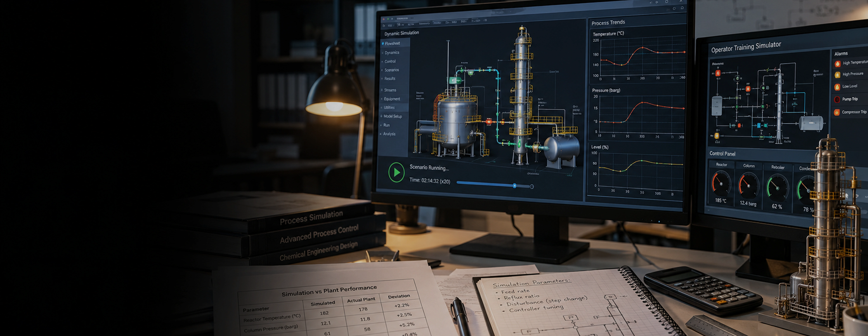Click the '62 %' reboiler reading
868x336 pixels.
point(777,206)
